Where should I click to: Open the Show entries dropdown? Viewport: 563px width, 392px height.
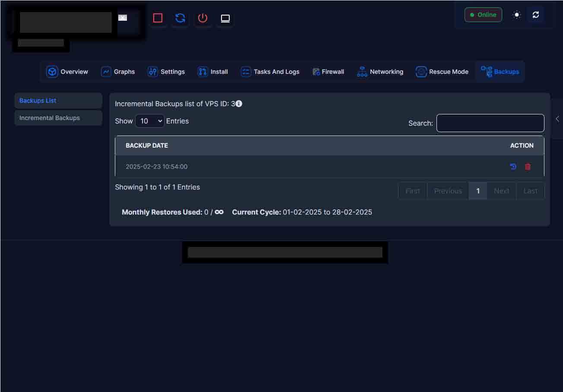pos(150,121)
